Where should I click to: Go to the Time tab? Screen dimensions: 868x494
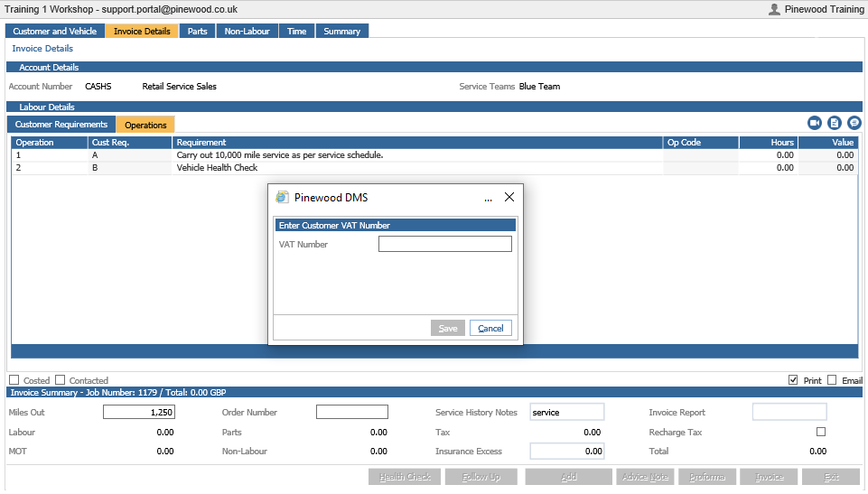(x=297, y=31)
